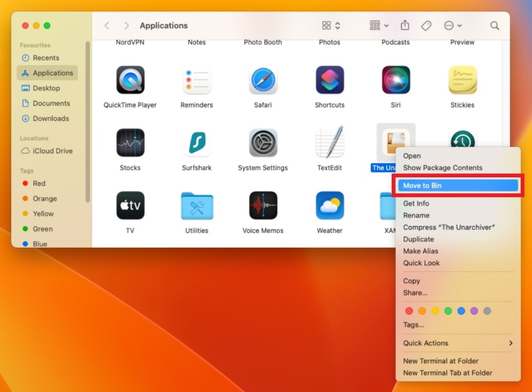Choose Share… in the context menu
Image resolution: width=532 pixels, height=392 pixels.
pos(458,292)
